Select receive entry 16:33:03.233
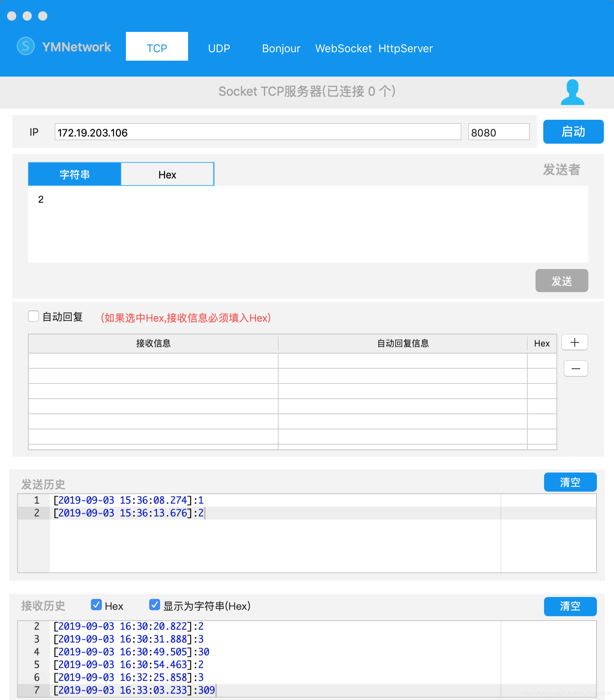This screenshot has width=614, height=700. pyautogui.click(x=134, y=690)
